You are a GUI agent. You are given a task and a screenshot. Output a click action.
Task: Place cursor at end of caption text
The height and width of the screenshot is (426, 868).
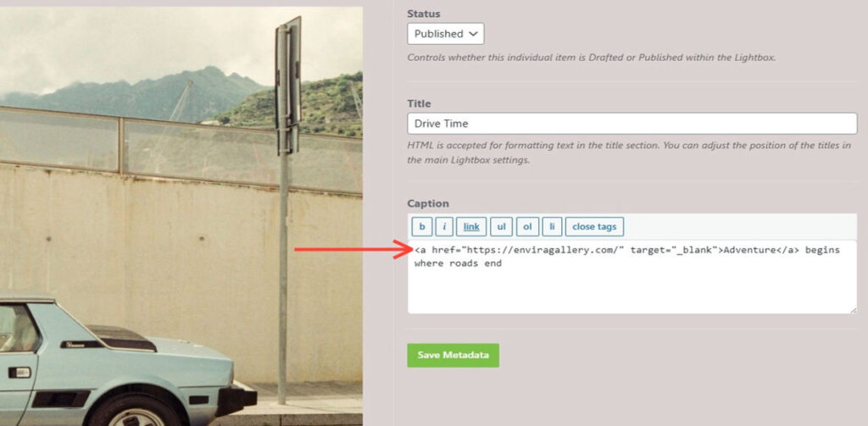pos(503,263)
